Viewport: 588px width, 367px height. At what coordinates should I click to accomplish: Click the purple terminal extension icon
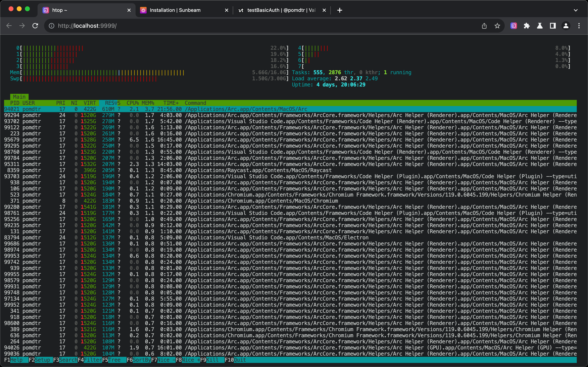point(513,26)
